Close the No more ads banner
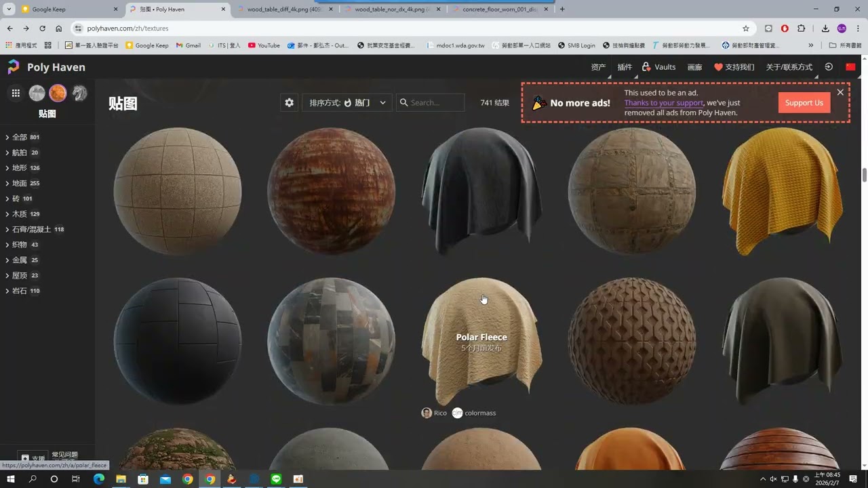The width and height of the screenshot is (868, 488). point(840,92)
